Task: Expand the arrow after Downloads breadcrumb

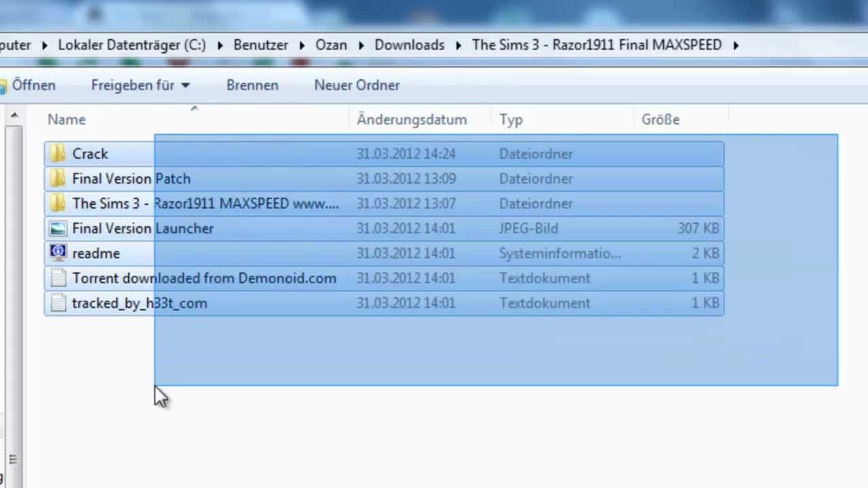Action: [x=458, y=45]
